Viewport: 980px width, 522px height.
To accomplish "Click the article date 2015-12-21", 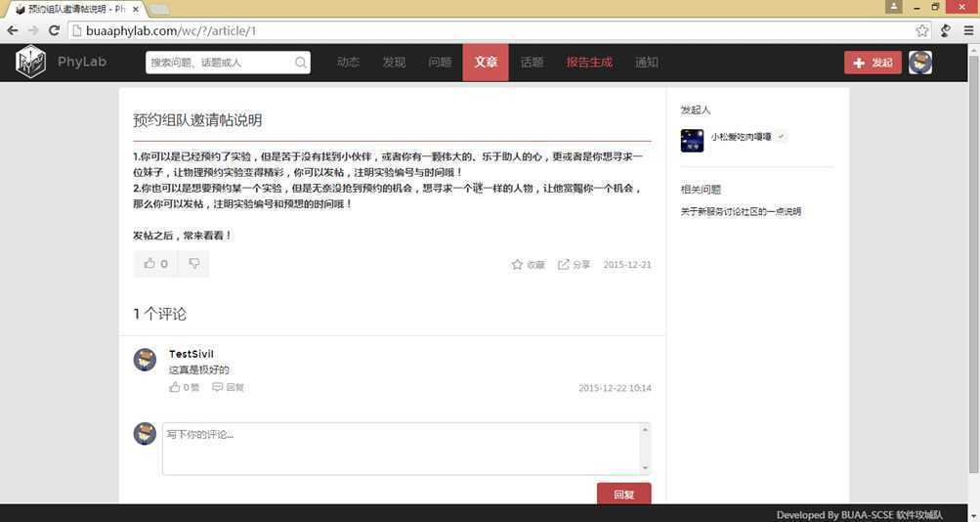I will coord(627,265).
